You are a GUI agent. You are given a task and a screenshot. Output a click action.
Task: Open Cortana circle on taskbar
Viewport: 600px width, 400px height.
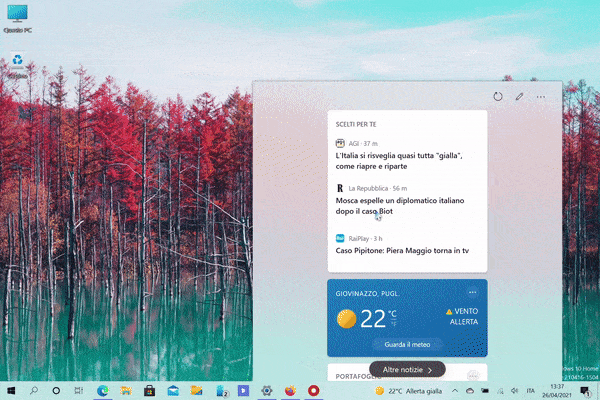[x=56, y=390]
